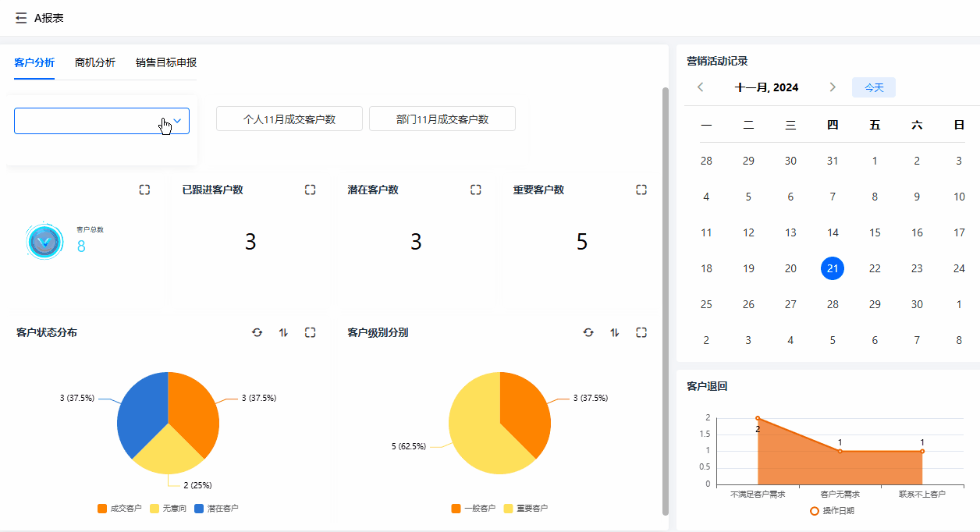The height and width of the screenshot is (532, 980).
Task: Sort the 客户级别分别 chart data
Action: pos(615,332)
